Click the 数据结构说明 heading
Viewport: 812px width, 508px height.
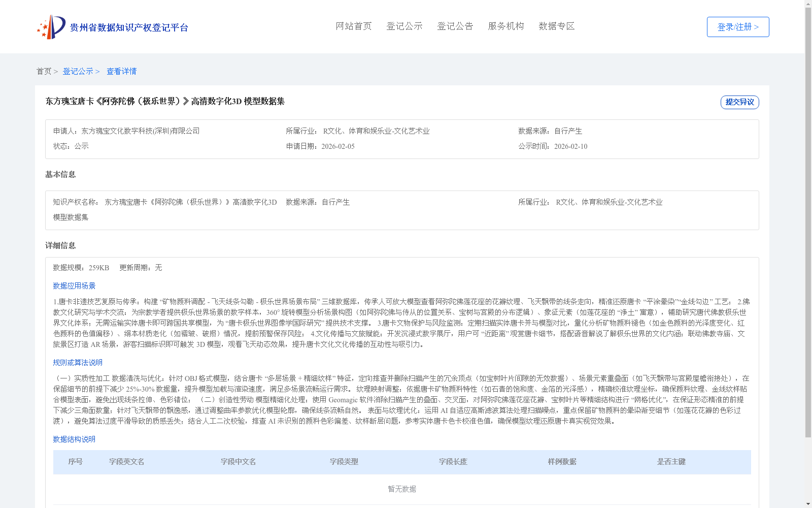point(74,439)
